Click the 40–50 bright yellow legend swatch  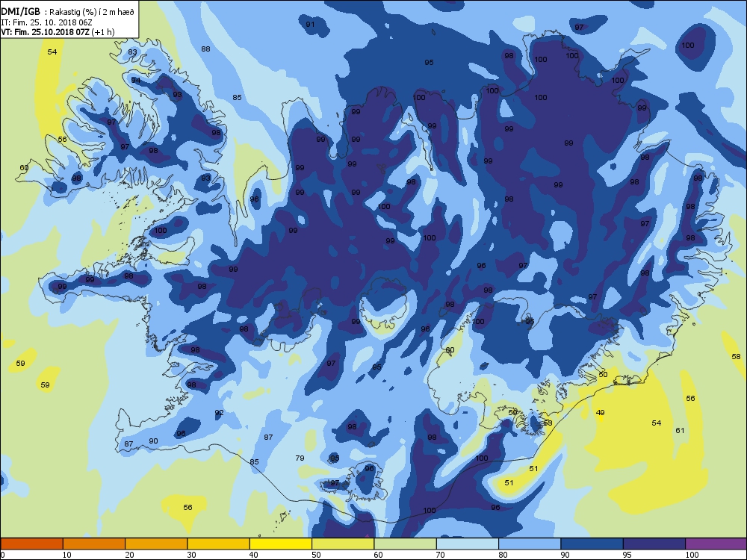coord(281,544)
